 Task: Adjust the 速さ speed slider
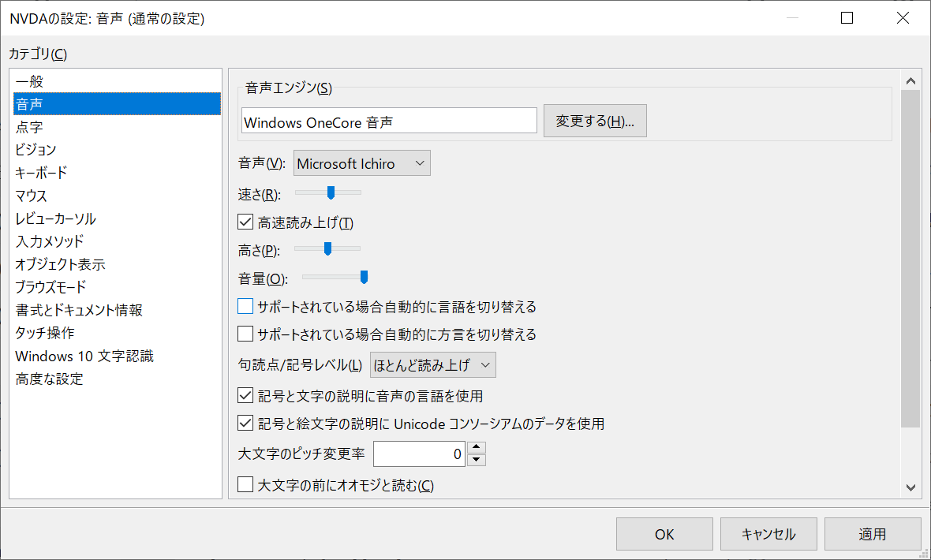329,192
